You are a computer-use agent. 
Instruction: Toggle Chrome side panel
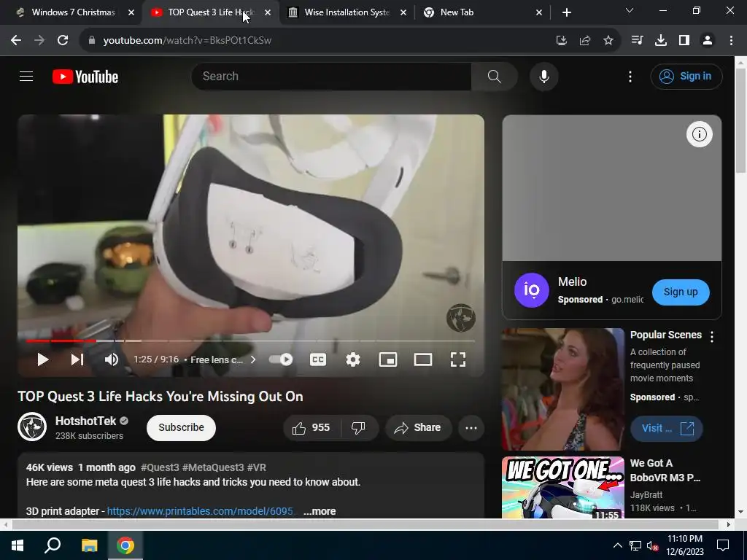click(x=684, y=41)
